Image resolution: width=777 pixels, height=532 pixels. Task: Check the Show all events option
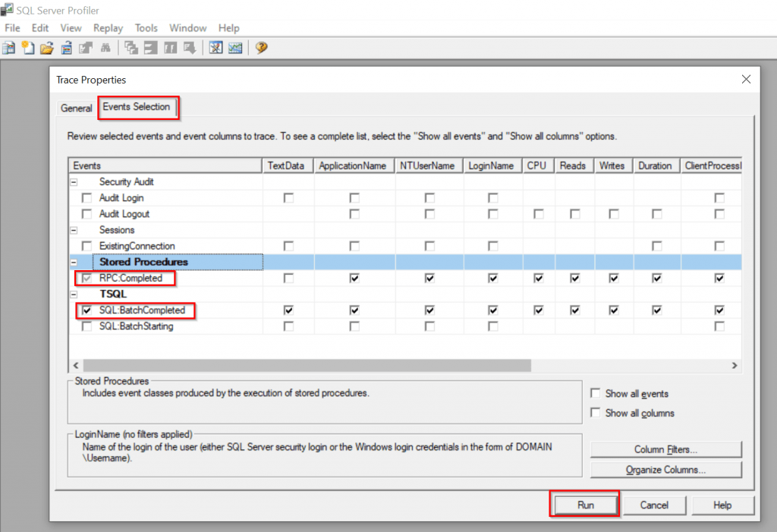pos(596,394)
